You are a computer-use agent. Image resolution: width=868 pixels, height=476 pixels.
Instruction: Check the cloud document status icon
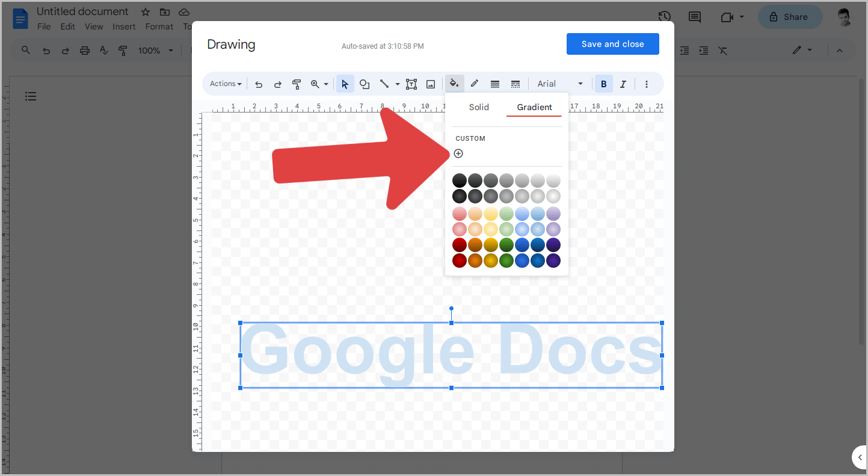pyautogui.click(x=184, y=12)
